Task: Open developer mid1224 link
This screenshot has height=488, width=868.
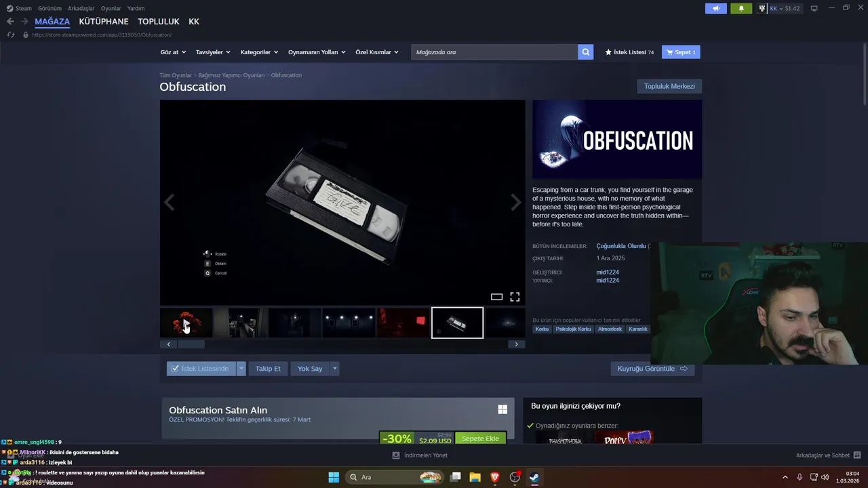Action: [x=608, y=272]
